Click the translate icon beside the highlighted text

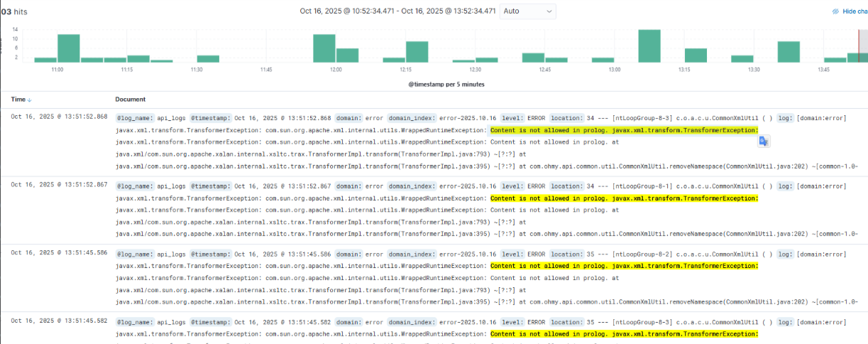pos(764,141)
